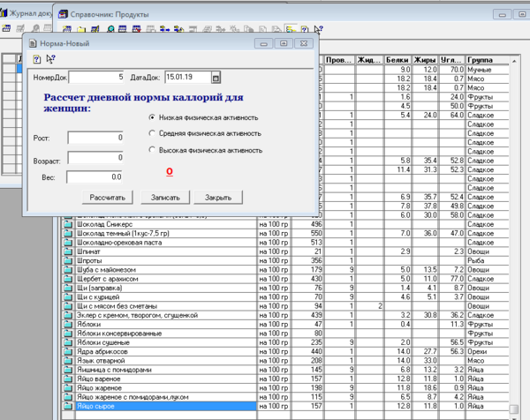Viewport: 530px width, 420px height.
Task: Click move-to-group arrow icon in Продукты toolbar
Action: [164, 29]
